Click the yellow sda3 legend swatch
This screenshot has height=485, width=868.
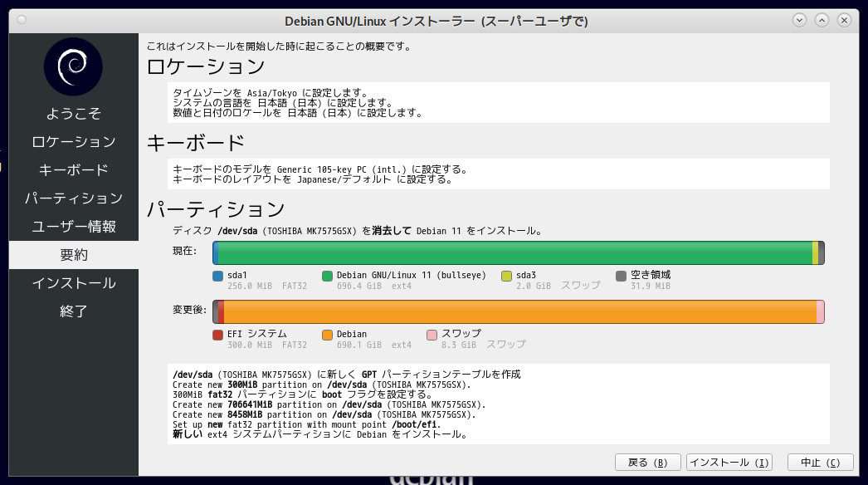[x=506, y=276]
